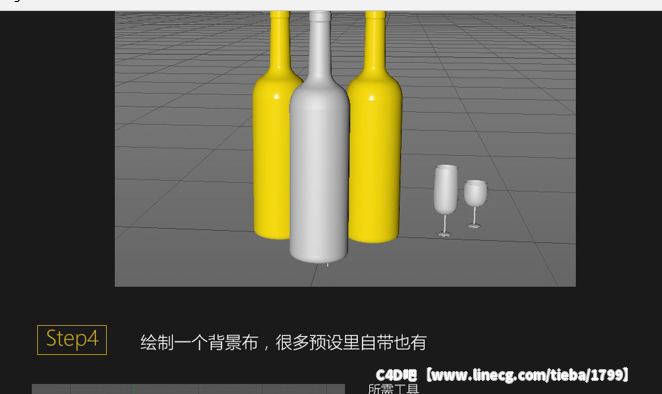662x394 pixels.
Task: Click the caption text 绘制一个背景布，很多预设里自带也有
Action: (x=283, y=342)
